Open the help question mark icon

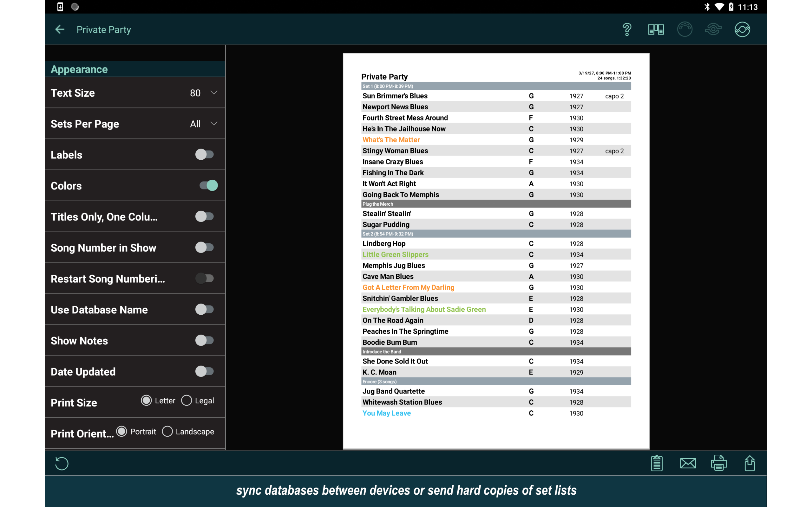pyautogui.click(x=626, y=29)
